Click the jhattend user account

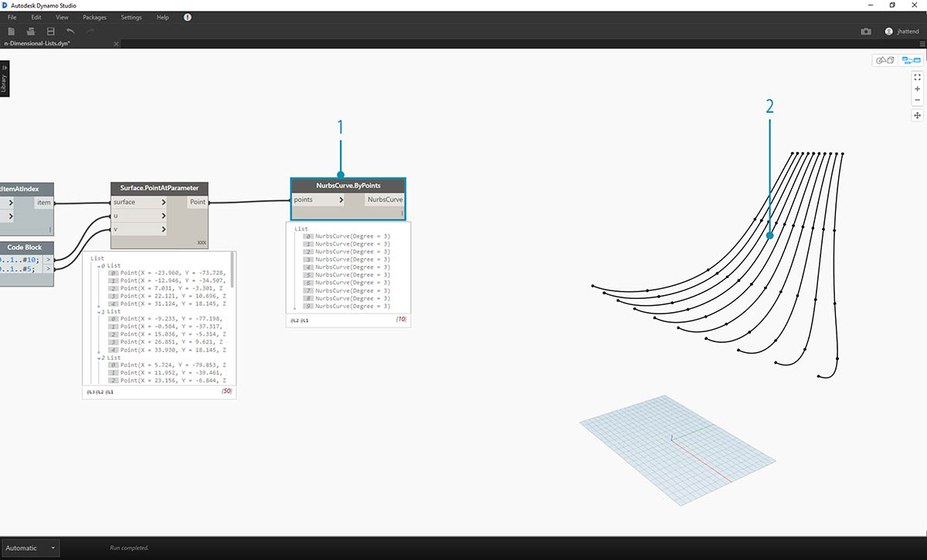pyautogui.click(x=904, y=31)
